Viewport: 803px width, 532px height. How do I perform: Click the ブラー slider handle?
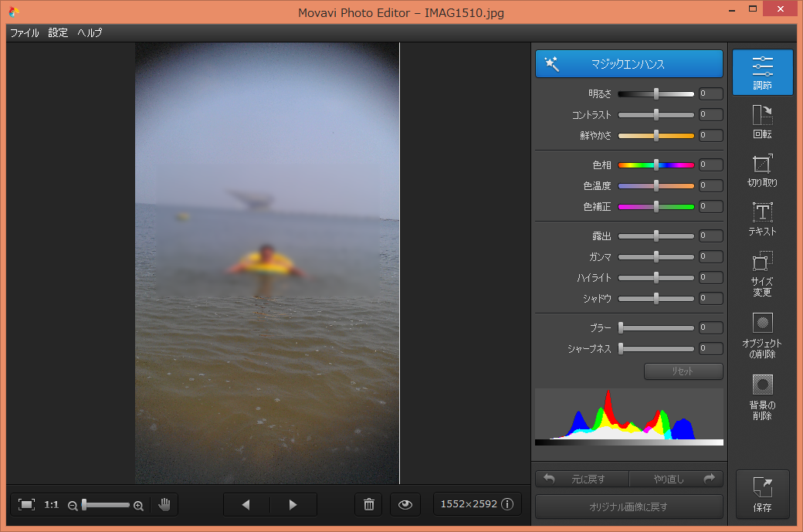621,327
